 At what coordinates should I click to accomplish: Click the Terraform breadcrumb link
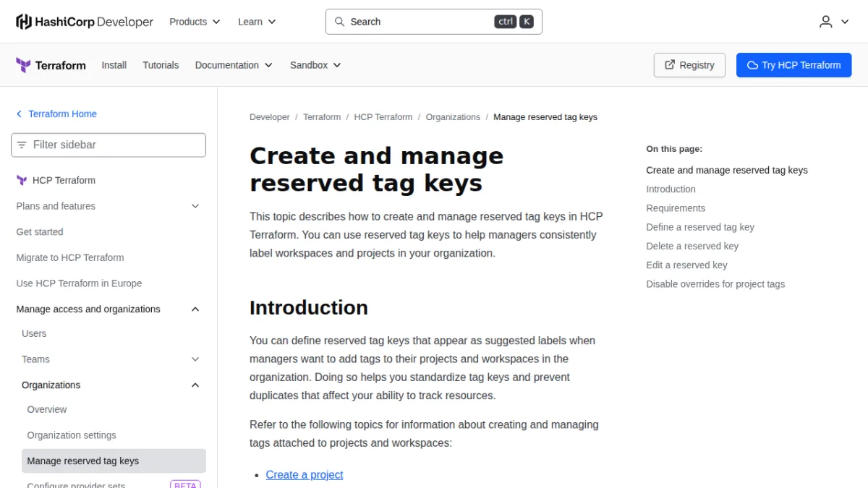pyautogui.click(x=322, y=117)
